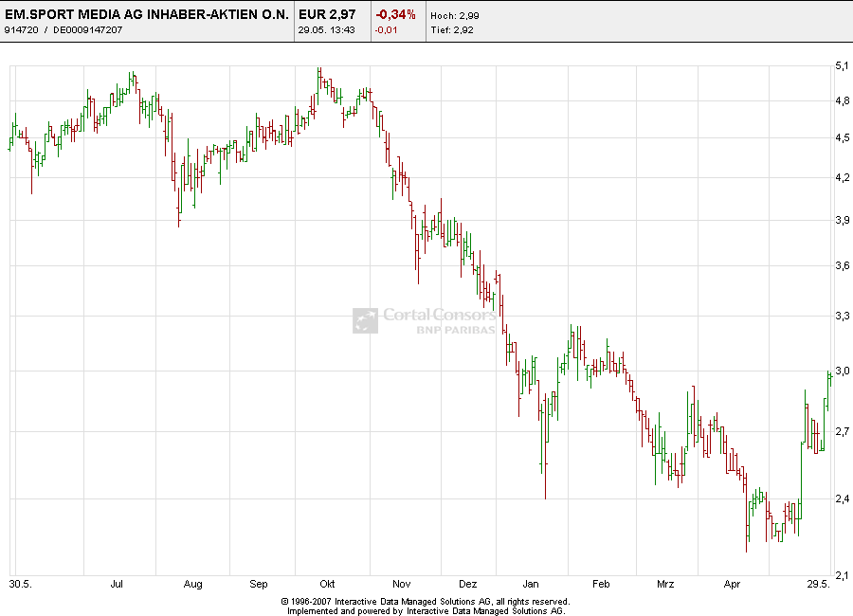
Task: Click the stock title EM.SPORT MEDIA AG INHABER-AKTIEN O.N.
Action: click(147, 15)
